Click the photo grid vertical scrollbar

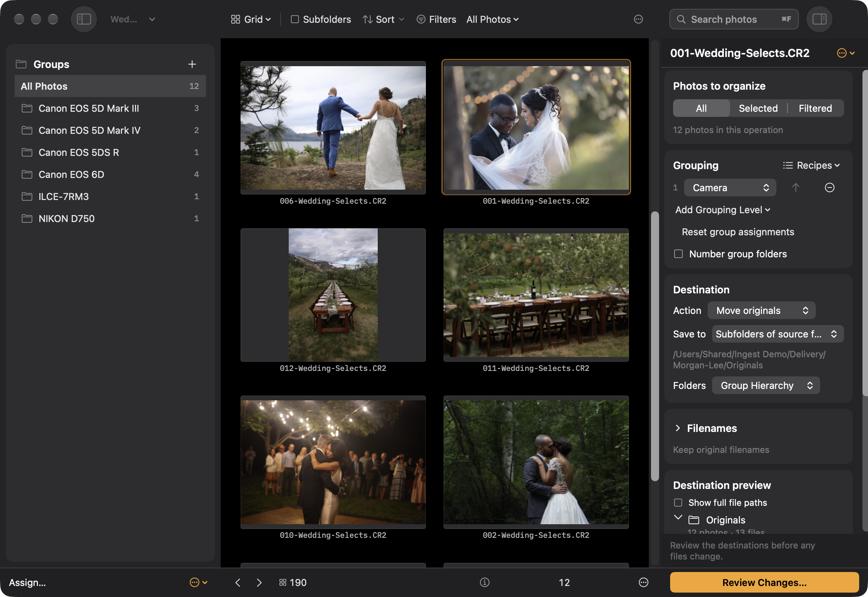pos(655,346)
